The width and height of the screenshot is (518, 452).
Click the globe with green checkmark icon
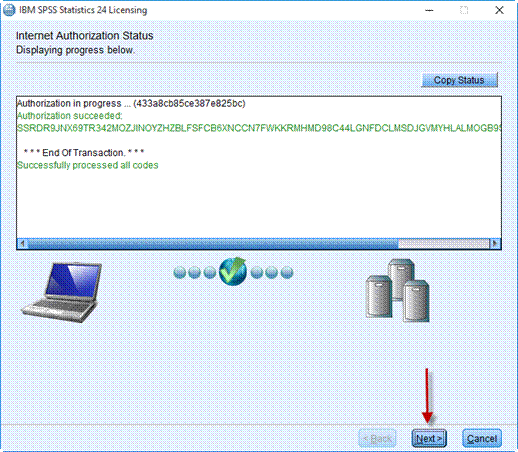tap(233, 272)
